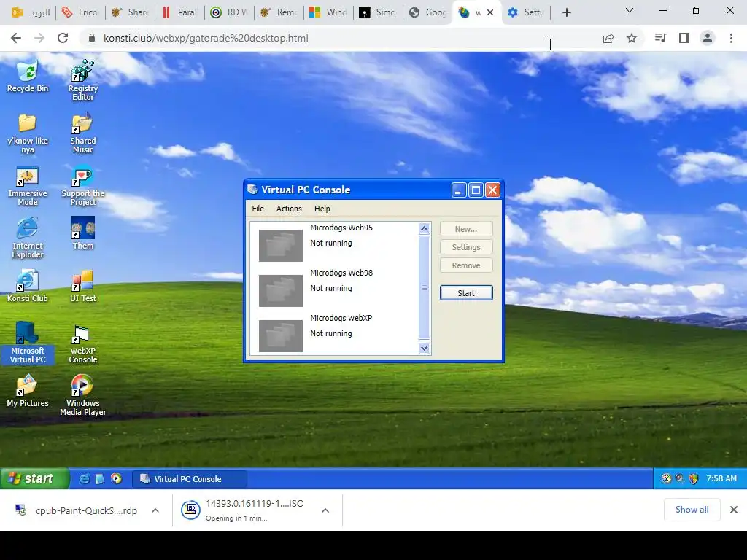The height and width of the screenshot is (560, 747).
Task: Select the Konsti Club shortcut
Action: click(28, 286)
